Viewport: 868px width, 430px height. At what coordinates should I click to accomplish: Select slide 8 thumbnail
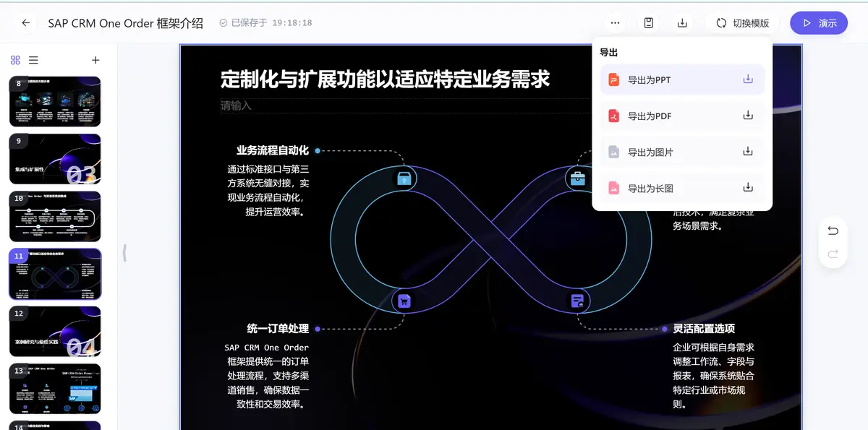[x=55, y=101]
